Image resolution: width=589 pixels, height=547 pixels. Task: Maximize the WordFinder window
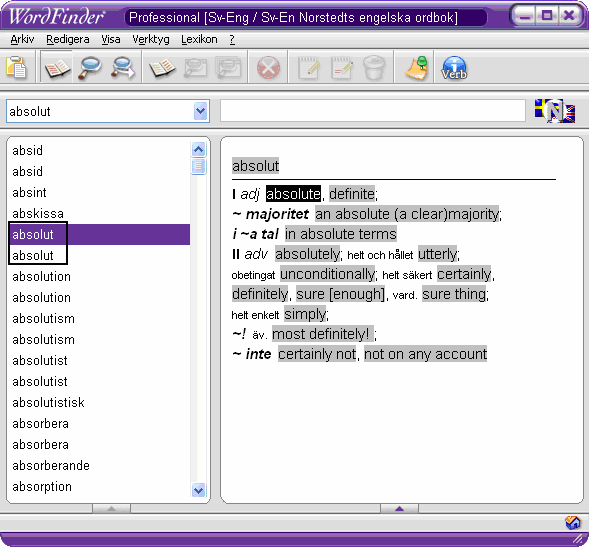pyautogui.click(x=547, y=16)
